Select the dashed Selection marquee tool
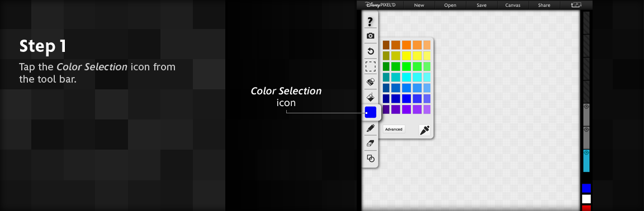This screenshot has width=644, height=211. (x=371, y=66)
